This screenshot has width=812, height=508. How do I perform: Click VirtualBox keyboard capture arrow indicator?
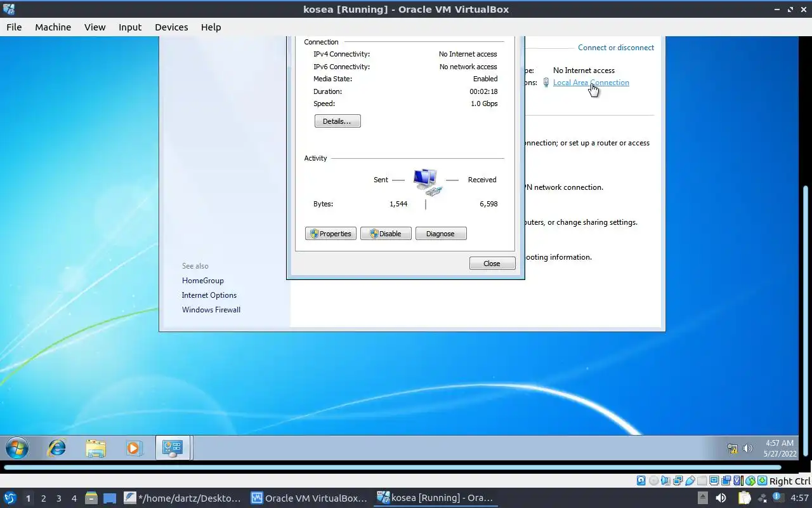[x=762, y=481]
